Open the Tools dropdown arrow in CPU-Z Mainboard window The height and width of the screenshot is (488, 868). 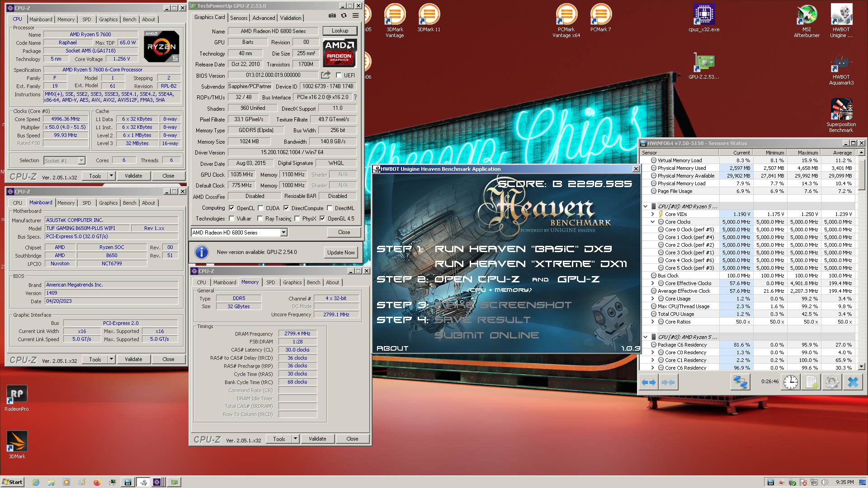pos(111,359)
